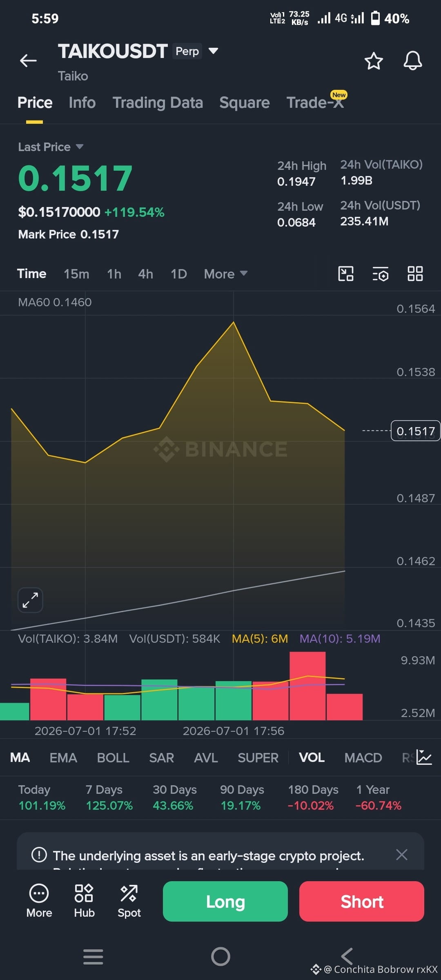Tap the 24h High value 0.1947
Viewport: 441px width, 980px height.
tap(296, 181)
